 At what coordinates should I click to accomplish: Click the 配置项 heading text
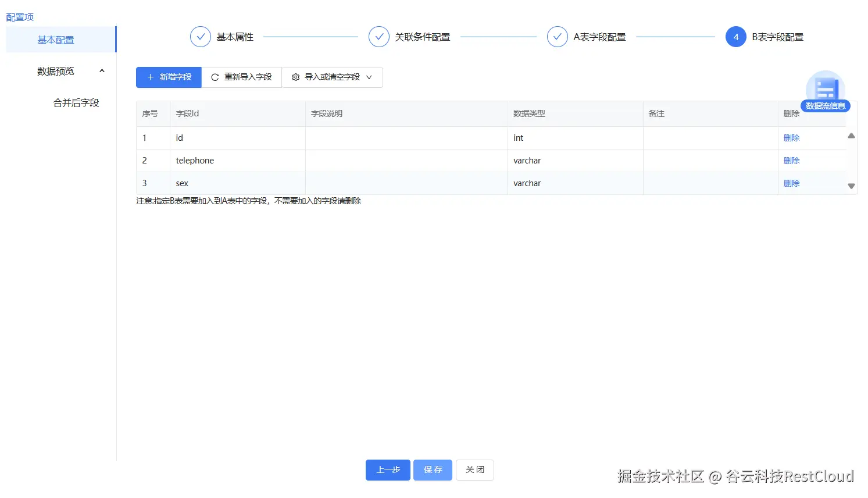(20, 17)
